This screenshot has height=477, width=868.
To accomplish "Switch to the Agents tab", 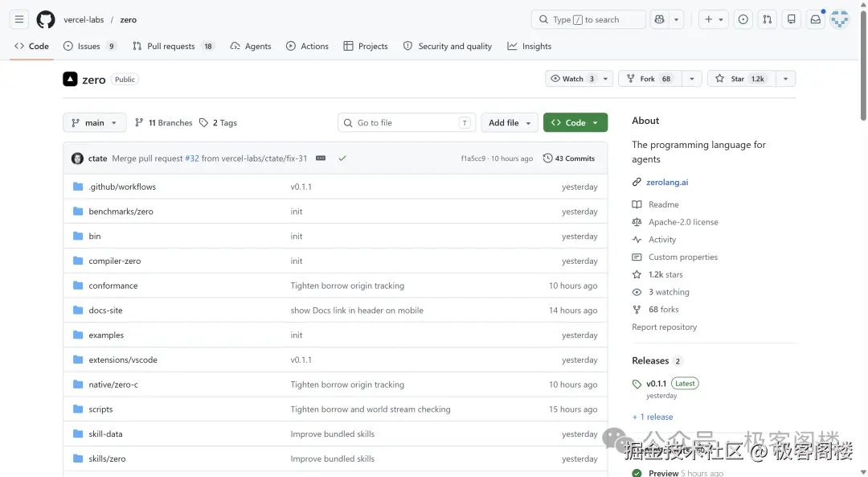I will pos(251,46).
